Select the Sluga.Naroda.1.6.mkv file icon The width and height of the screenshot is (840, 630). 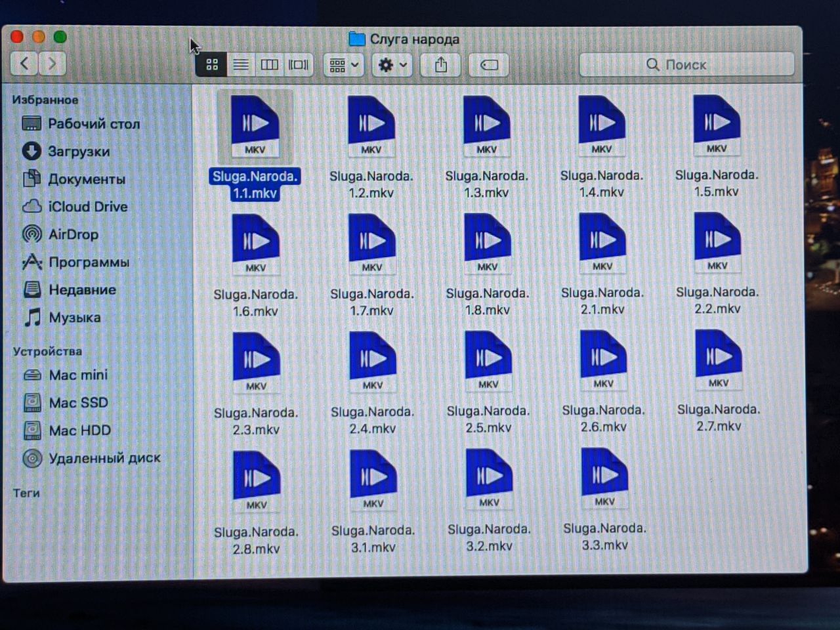click(255, 244)
